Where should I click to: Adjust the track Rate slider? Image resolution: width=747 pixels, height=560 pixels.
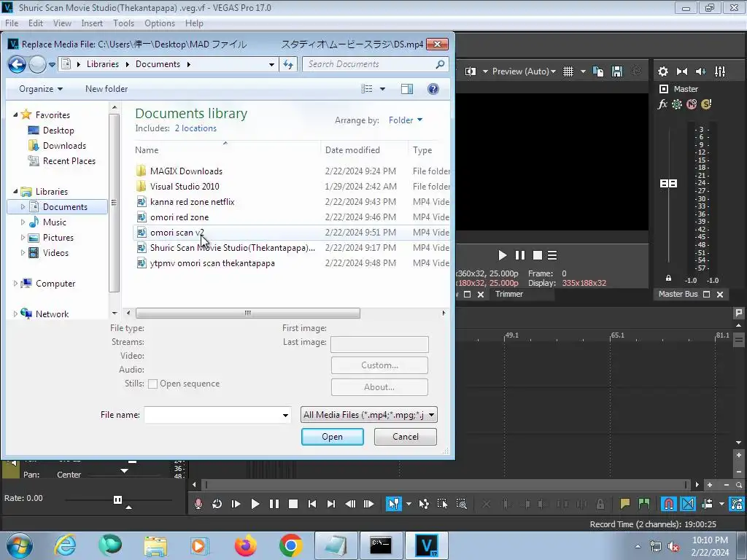tap(117, 500)
